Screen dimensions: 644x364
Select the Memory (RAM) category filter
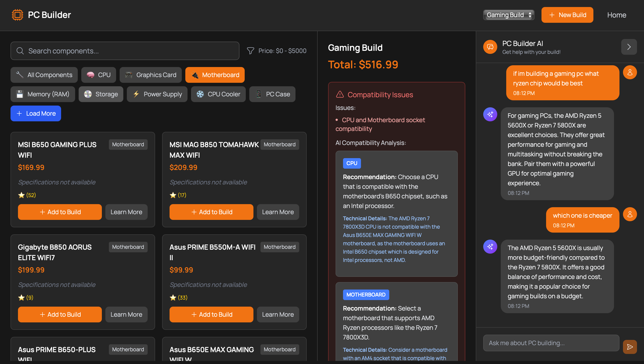coord(43,94)
